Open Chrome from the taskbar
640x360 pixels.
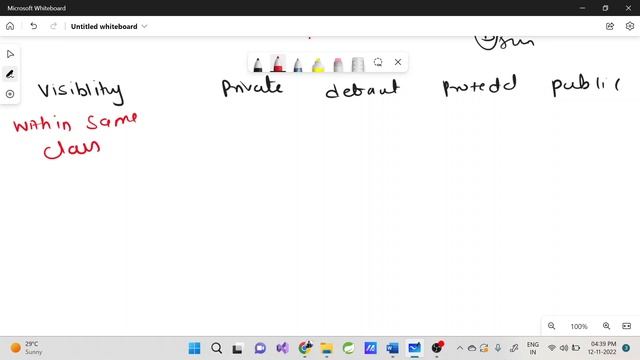tap(304, 348)
